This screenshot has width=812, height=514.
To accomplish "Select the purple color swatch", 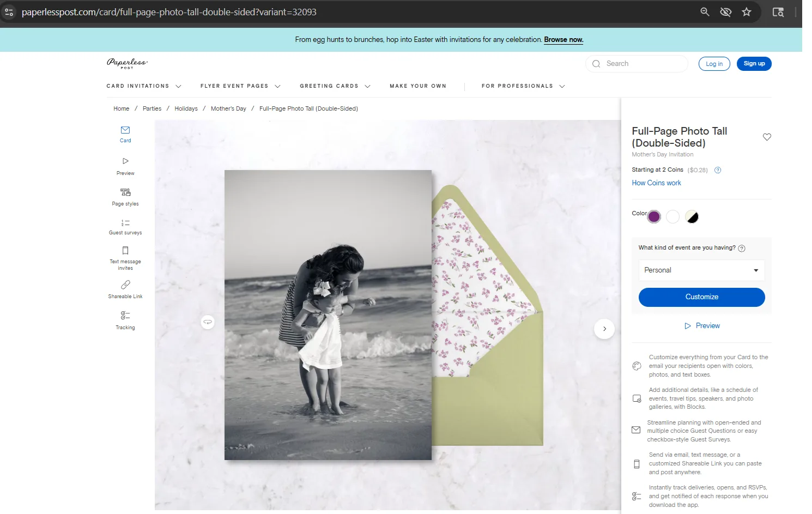I will coord(654,217).
